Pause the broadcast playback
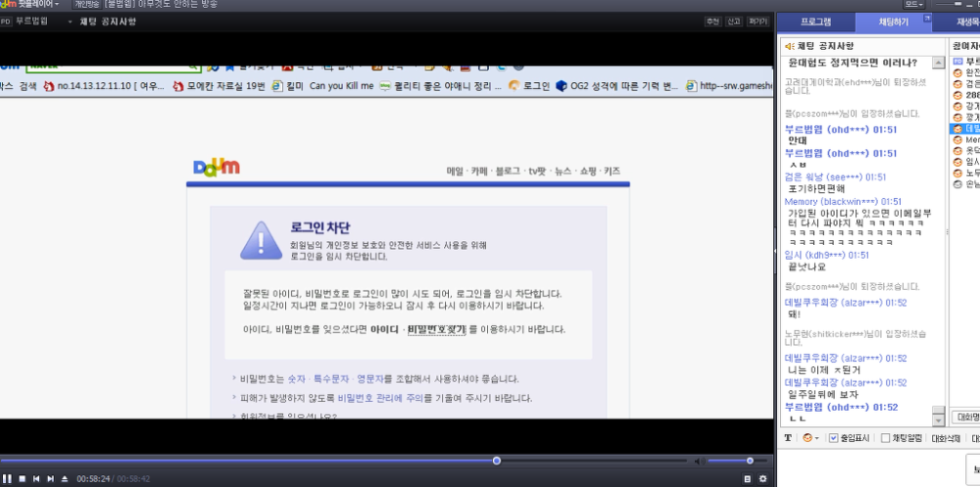This screenshot has height=487, width=980. pyautogui.click(x=8, y=479)
